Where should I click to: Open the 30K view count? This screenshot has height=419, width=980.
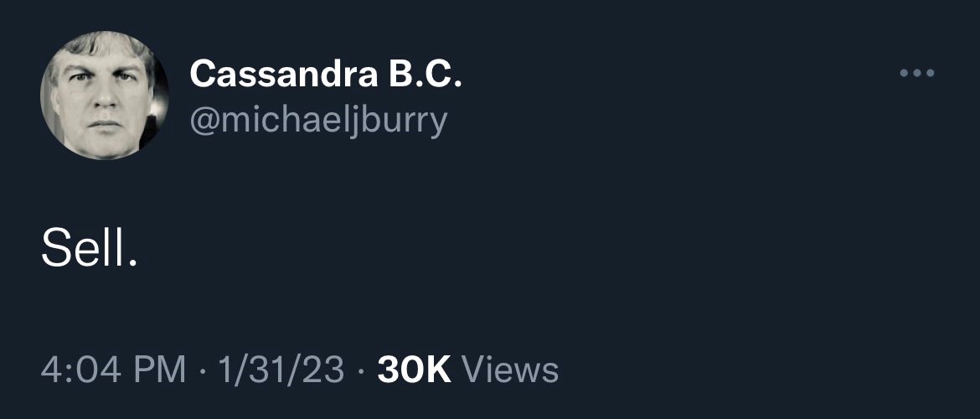pos(414,370)
